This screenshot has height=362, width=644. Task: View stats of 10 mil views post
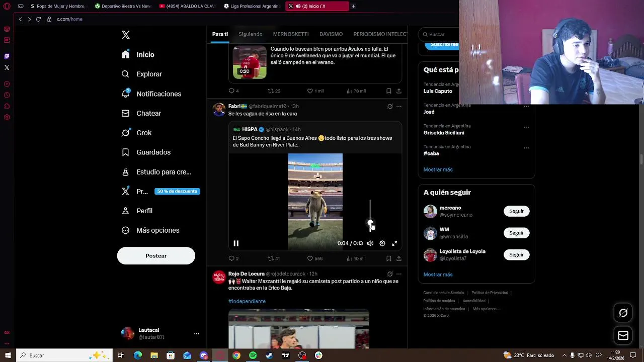(x=356, y=258)
